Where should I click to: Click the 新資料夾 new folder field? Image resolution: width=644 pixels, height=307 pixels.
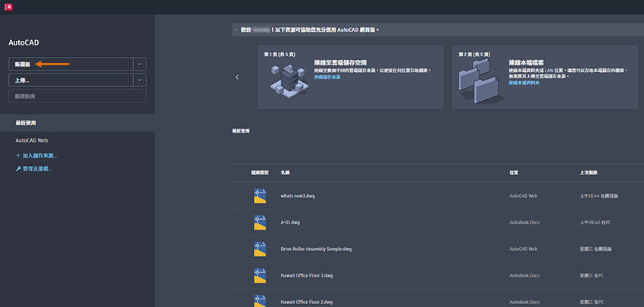click(77, 96)
